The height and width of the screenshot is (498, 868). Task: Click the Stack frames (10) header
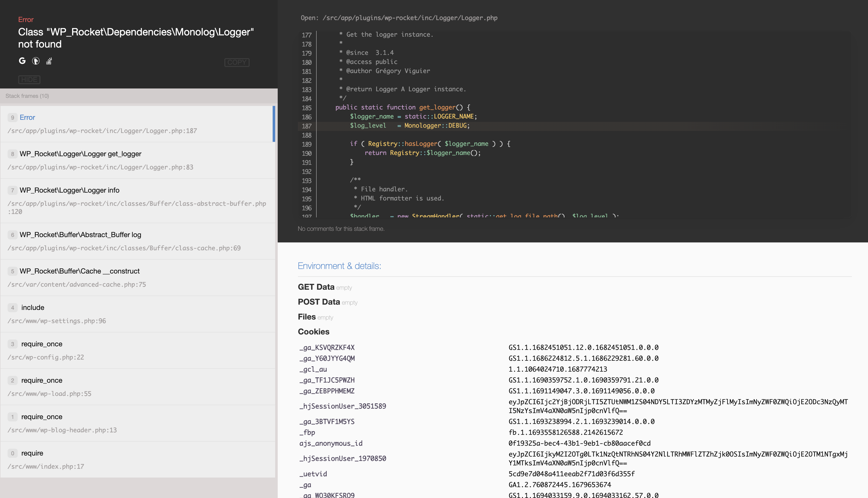(27, 96)
